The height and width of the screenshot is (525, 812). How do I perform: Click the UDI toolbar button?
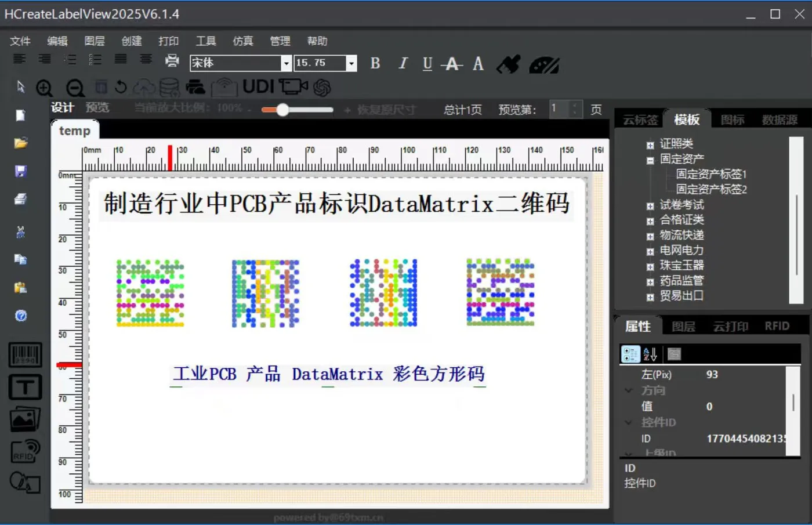tap(258, 86)
